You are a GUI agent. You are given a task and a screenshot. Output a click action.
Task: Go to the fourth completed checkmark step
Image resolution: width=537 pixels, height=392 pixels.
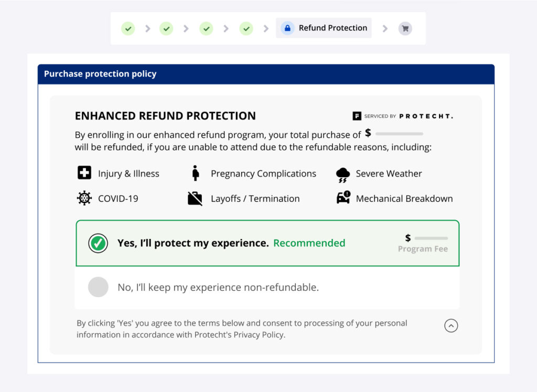point(246,28)
